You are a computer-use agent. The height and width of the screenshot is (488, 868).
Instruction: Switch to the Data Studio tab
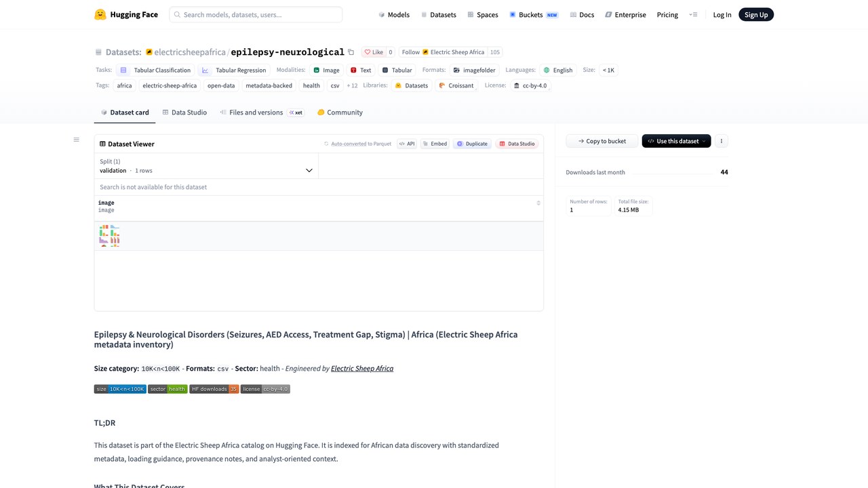[184, 113]
